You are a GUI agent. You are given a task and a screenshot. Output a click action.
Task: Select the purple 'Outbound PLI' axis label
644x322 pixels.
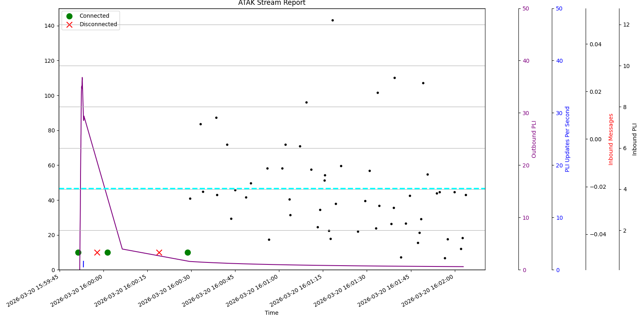(x=534, y=139)
